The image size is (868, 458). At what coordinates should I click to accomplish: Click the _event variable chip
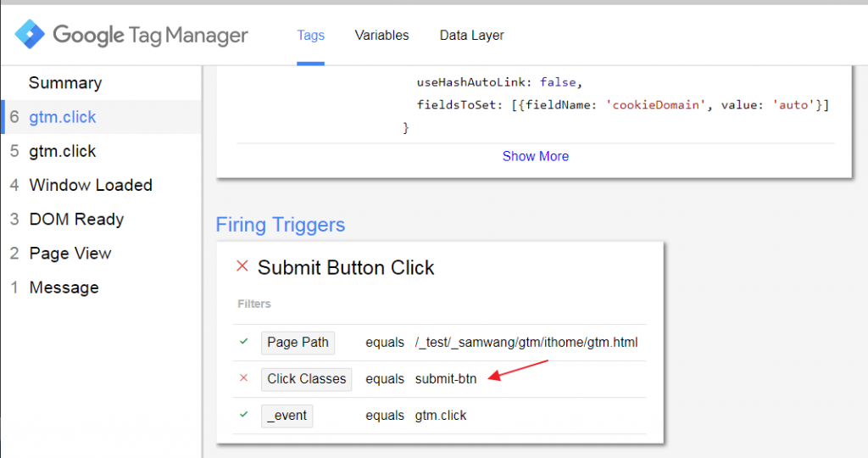coord(287,416)
